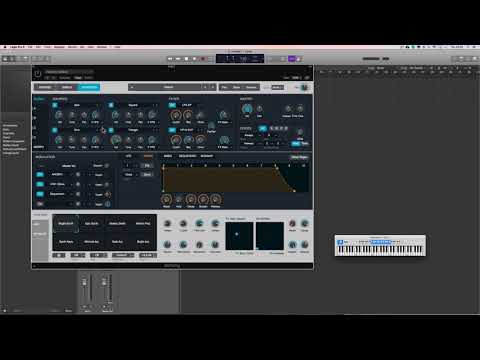Click the Stop button in Logic transport
This screenshot has width=480, height=360.
pos(187,59)
